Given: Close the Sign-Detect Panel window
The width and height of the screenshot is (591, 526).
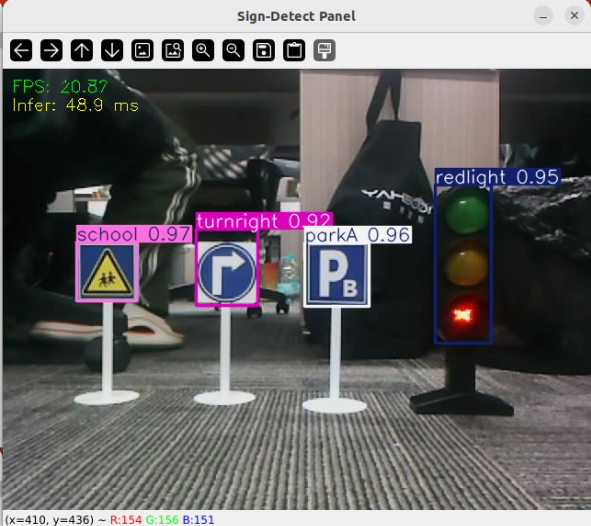Looking at the screenshot, I should [574, 16].
